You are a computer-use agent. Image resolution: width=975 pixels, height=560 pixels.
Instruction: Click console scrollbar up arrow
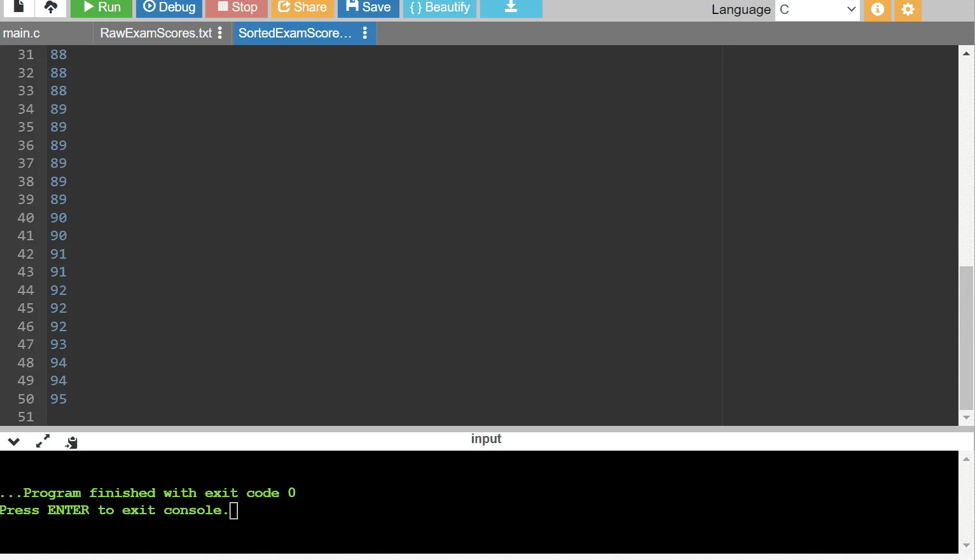pyautogui.click(x=966, y=459)
